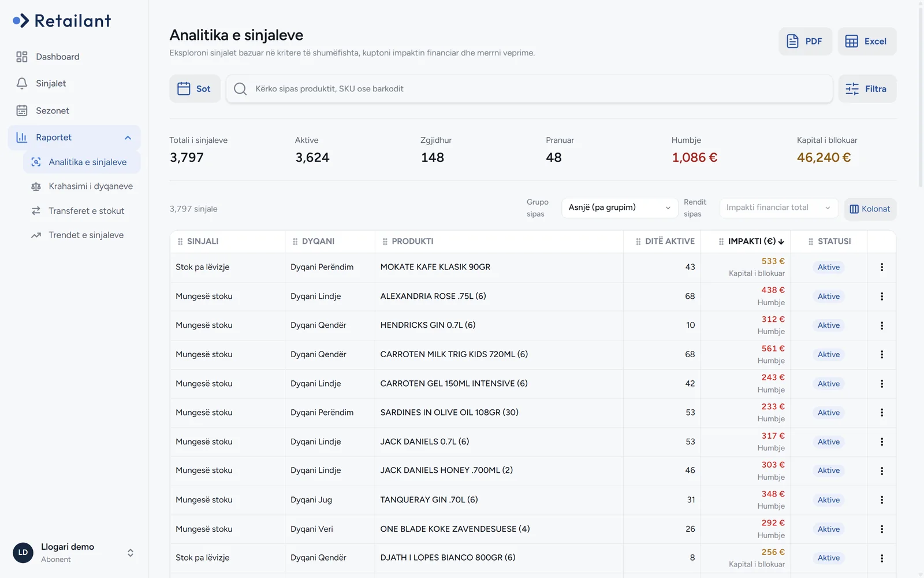
Task: Open Krahasimi i dyqaneve report
Action: tap(81, 186)
